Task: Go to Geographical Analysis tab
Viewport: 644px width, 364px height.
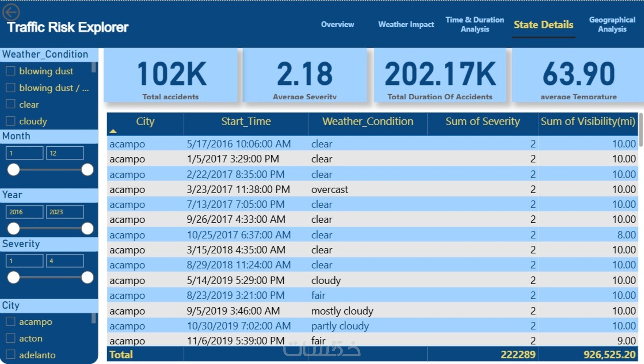Action: point(612,24)
